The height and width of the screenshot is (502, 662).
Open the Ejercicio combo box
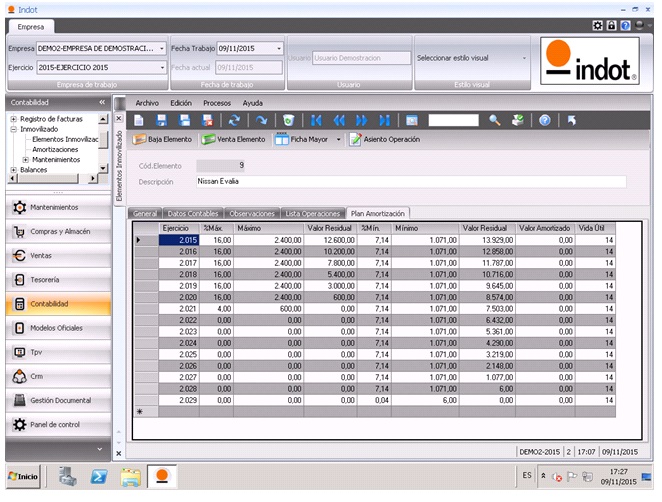(162, 68)
